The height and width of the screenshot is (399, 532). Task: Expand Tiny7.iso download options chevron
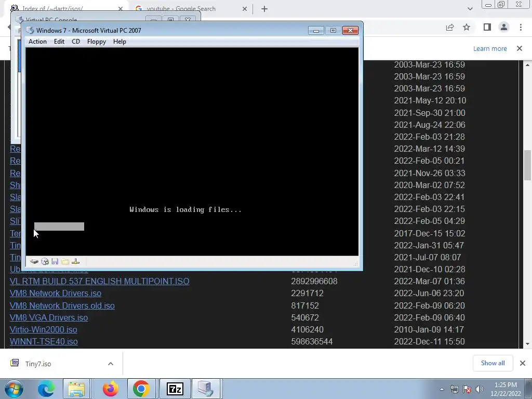pyautogui.click(x=111, y=364)
